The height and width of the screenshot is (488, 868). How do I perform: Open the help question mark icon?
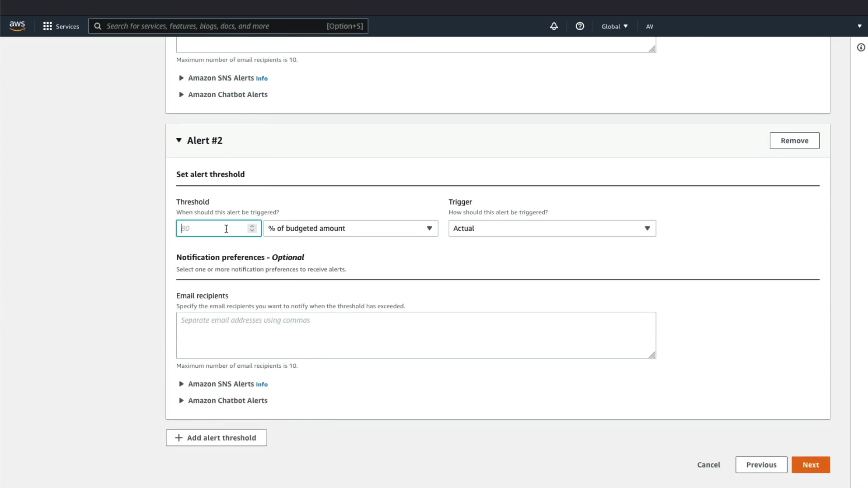[580, 26]
